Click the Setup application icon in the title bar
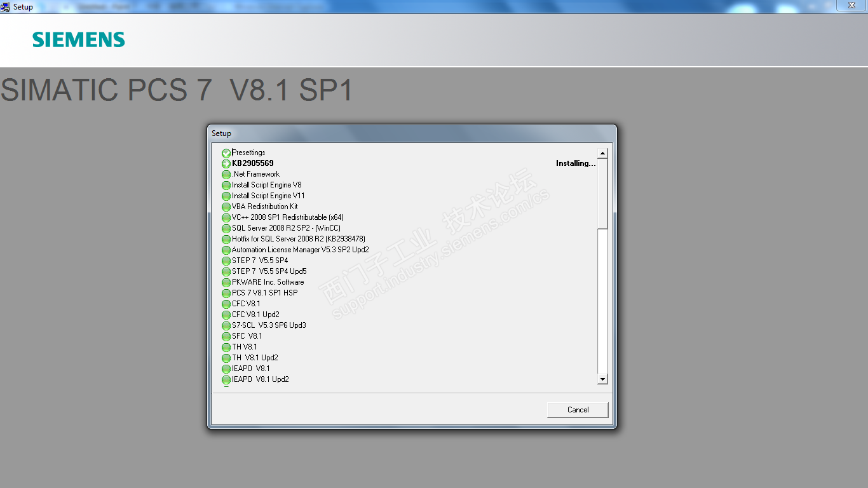This screenshot has width=868, height=488. [x=6, y=7]
